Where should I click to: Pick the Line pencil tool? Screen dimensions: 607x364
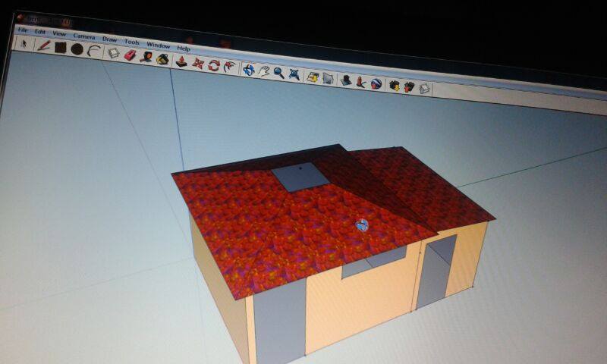[x=44, y=45]
